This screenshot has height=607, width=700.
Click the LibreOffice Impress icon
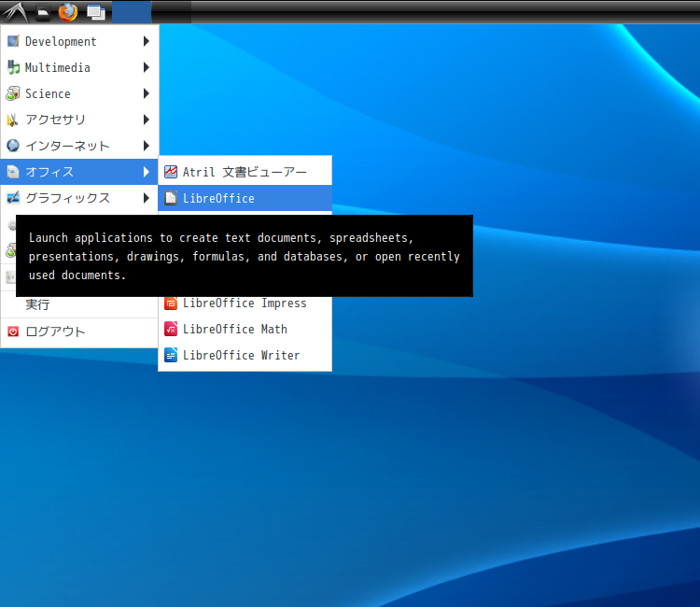pyautogui.click(x=171, y=303)
